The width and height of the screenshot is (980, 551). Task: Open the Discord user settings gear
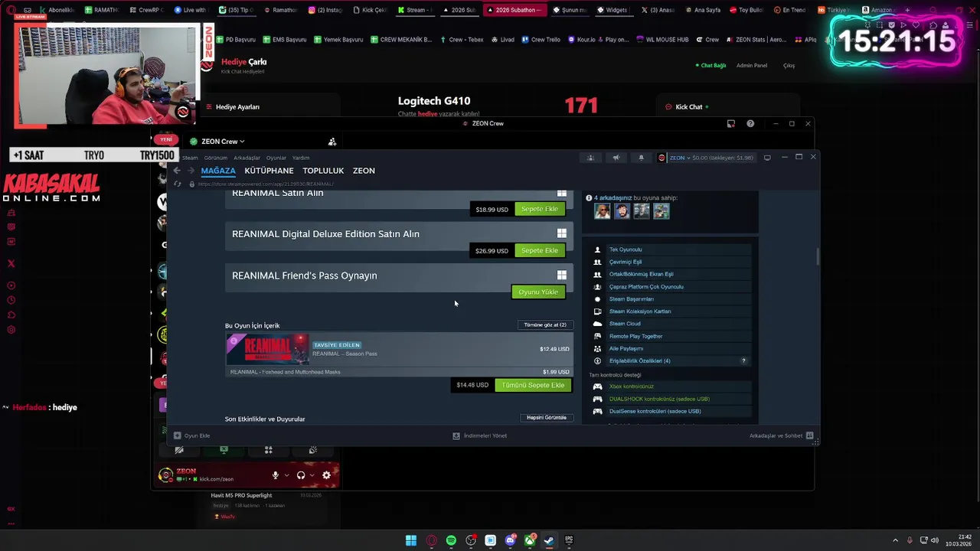tap(326, 475)
